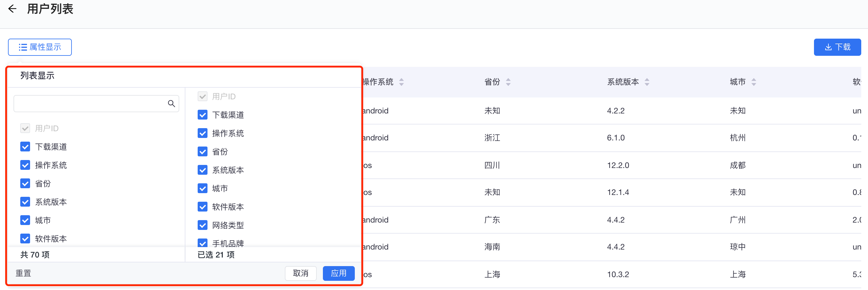Click the 用户列表 page title
This screenshot has width=868, height=290.
50,9
